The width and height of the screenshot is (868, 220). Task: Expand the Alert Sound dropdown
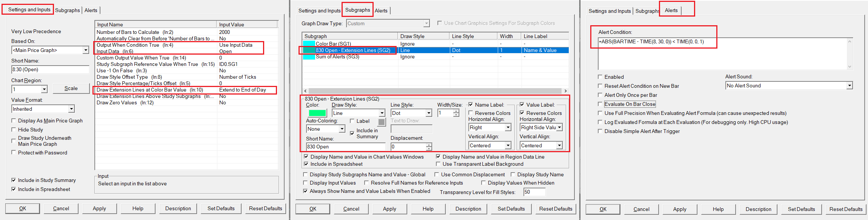tap(849, 86)
